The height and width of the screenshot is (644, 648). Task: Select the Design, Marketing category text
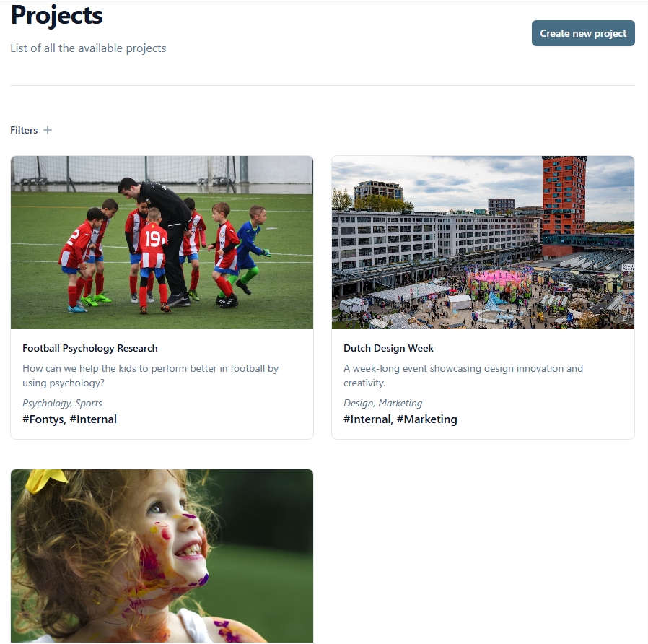(x=382, y=403)
